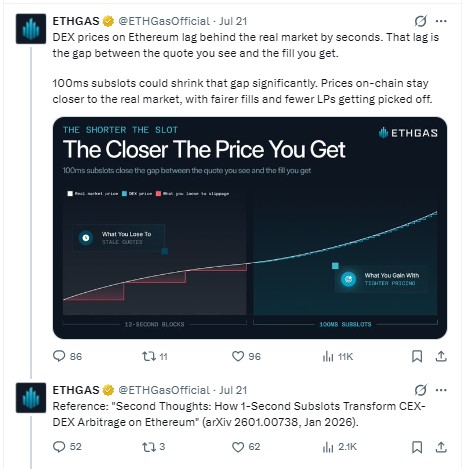The width and height of the screenshot is (469, 469).
Task: Like the first tweet with 96 likes
Action: (x=246, y=356)
